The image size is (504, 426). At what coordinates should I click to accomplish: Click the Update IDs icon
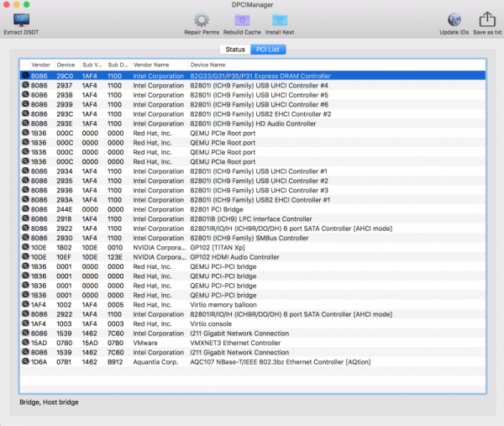pos(454,19)
